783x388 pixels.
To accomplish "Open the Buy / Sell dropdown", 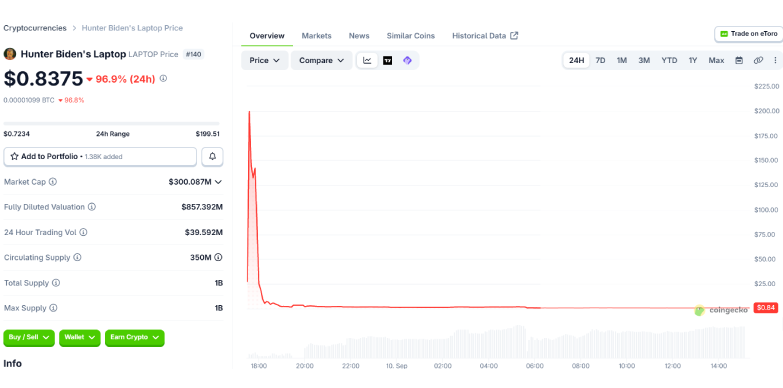I will point(29,338).
